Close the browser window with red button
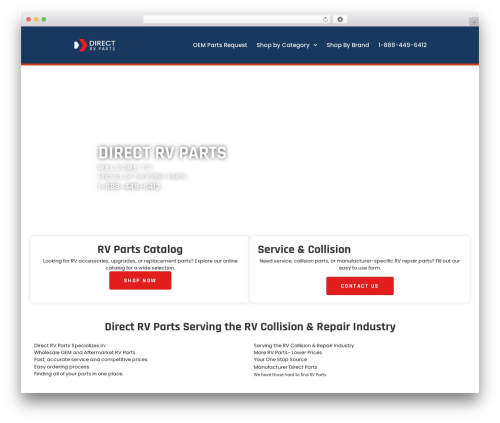 [x=29, y=19]
